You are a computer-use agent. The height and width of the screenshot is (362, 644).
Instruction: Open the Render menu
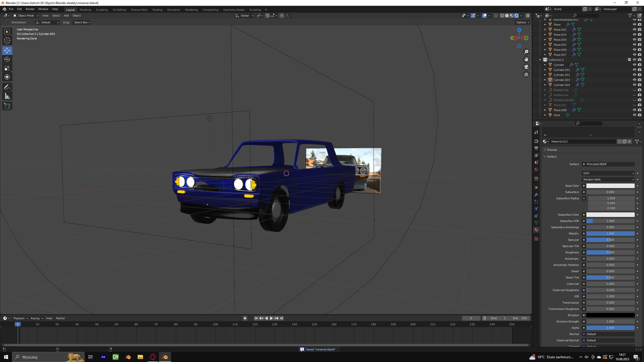[x=30, y=9]
